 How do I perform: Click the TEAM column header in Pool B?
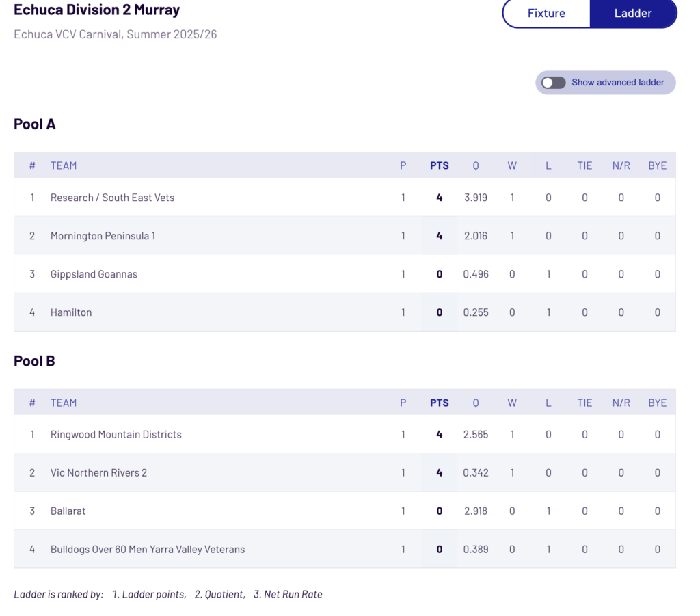click(x=64, y=403)
